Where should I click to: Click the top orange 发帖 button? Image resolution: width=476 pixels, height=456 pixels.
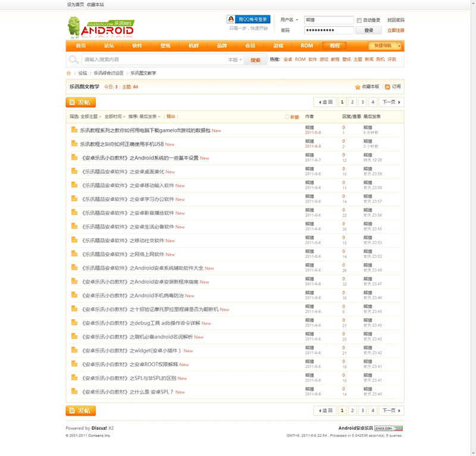(81, 102)
